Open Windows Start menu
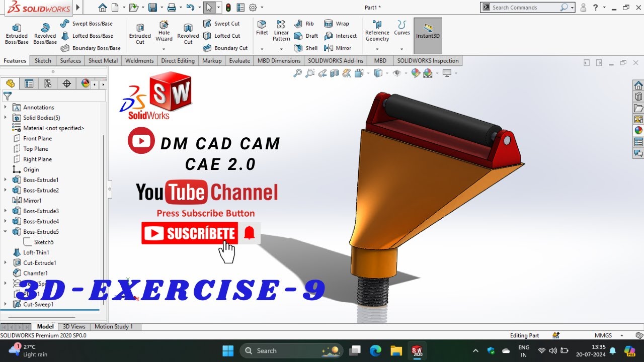This screenshot has height=362, width=644. (x=228, y=350)
